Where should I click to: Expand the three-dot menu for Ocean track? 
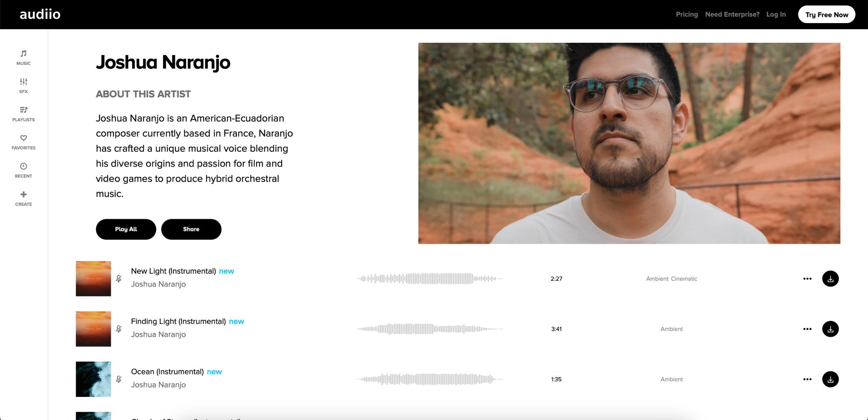coord(807,379)
